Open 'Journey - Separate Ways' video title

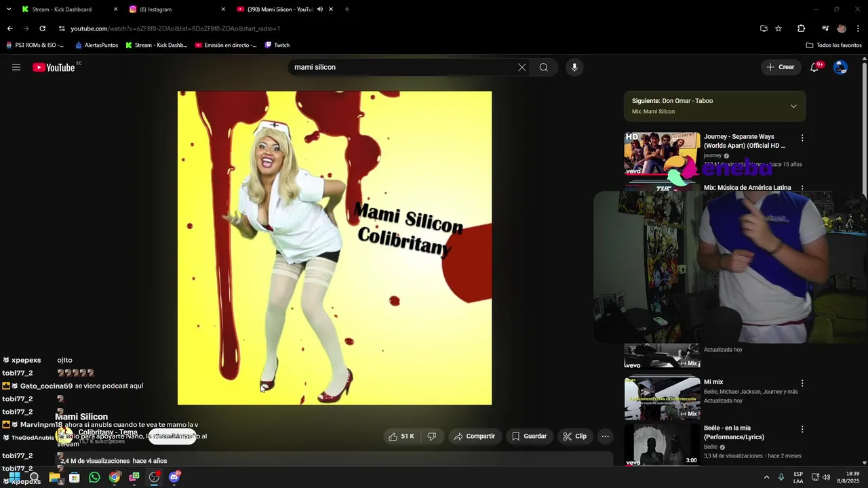click(x=745, y=141)
